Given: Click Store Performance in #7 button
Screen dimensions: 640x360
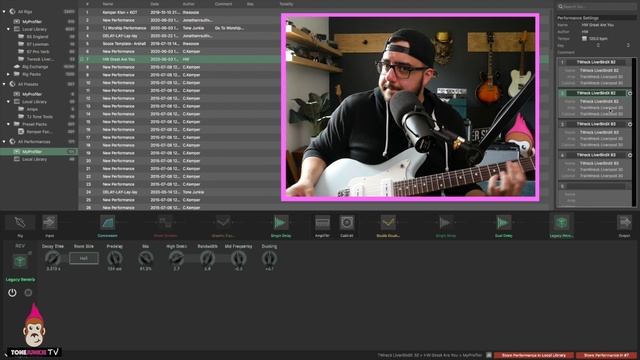Looking at the screenshot, I should 606,356.
